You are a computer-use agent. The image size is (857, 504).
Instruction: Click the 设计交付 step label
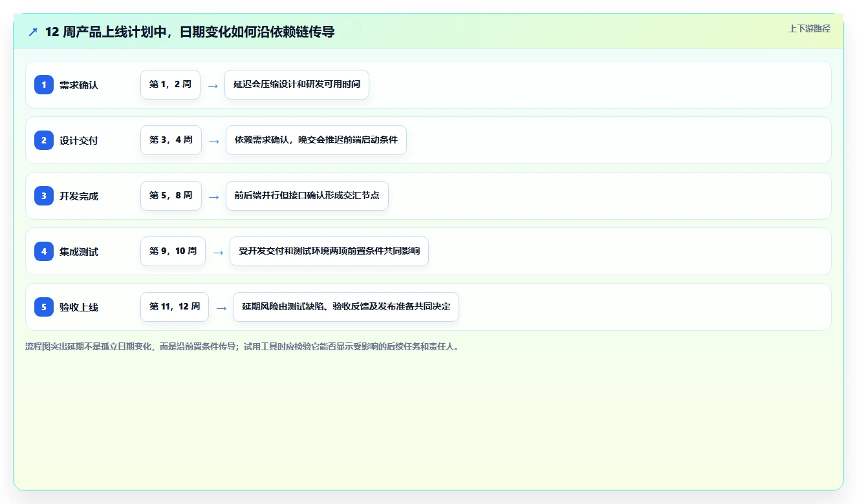point(79,141)
